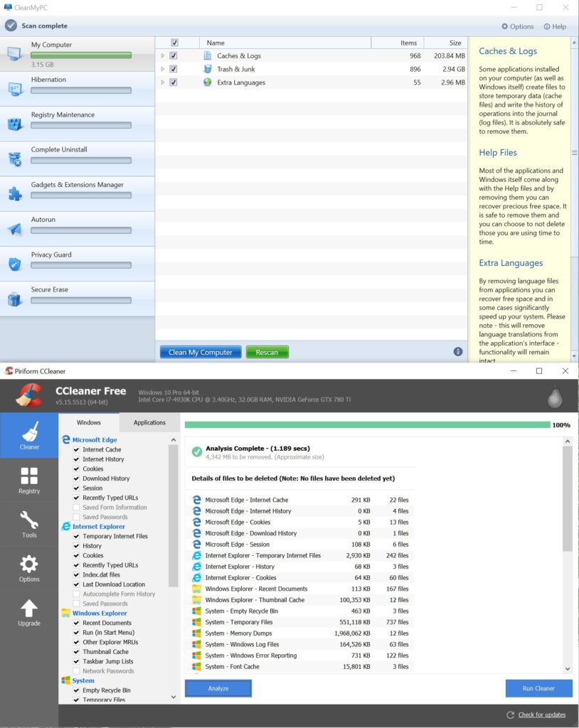
Task: Uncheck the Trash & Junk cleanup item
Action: pyautogui.click(x=172, y=69)
